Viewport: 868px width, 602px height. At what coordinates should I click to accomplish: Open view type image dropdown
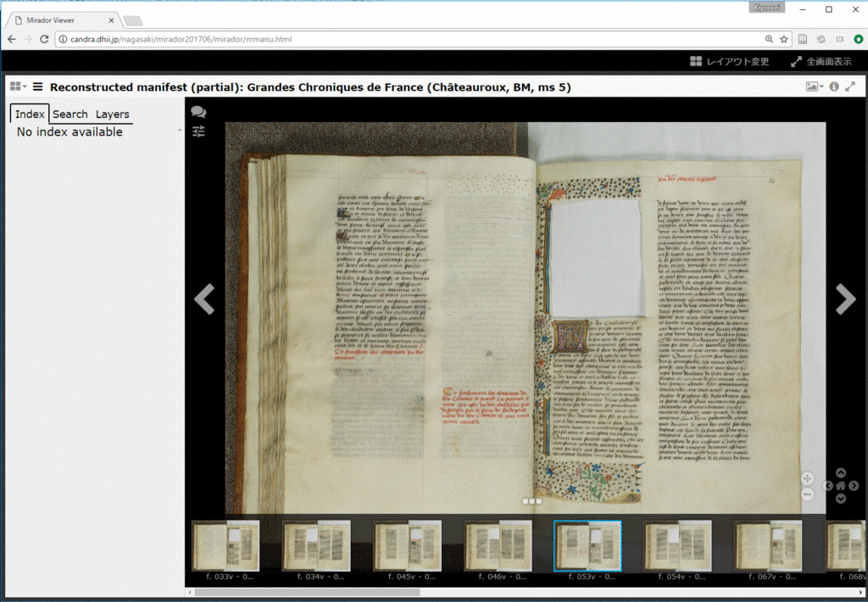815,86
